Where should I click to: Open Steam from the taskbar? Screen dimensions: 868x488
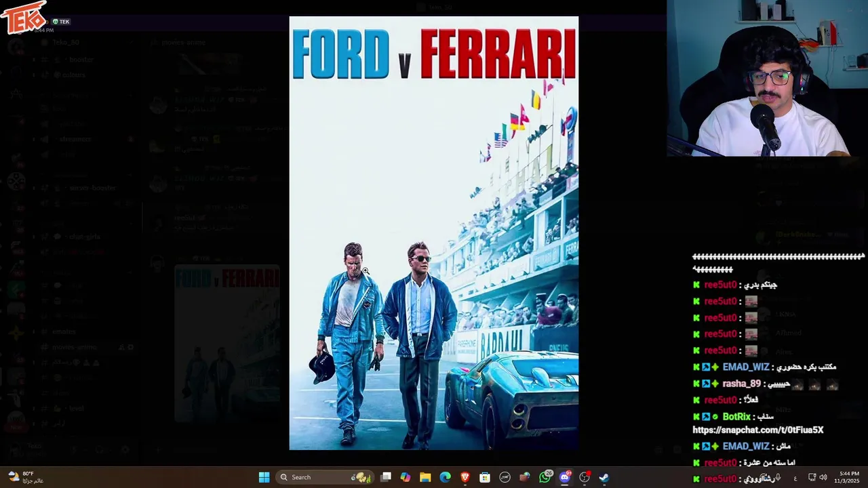(604, 477)
